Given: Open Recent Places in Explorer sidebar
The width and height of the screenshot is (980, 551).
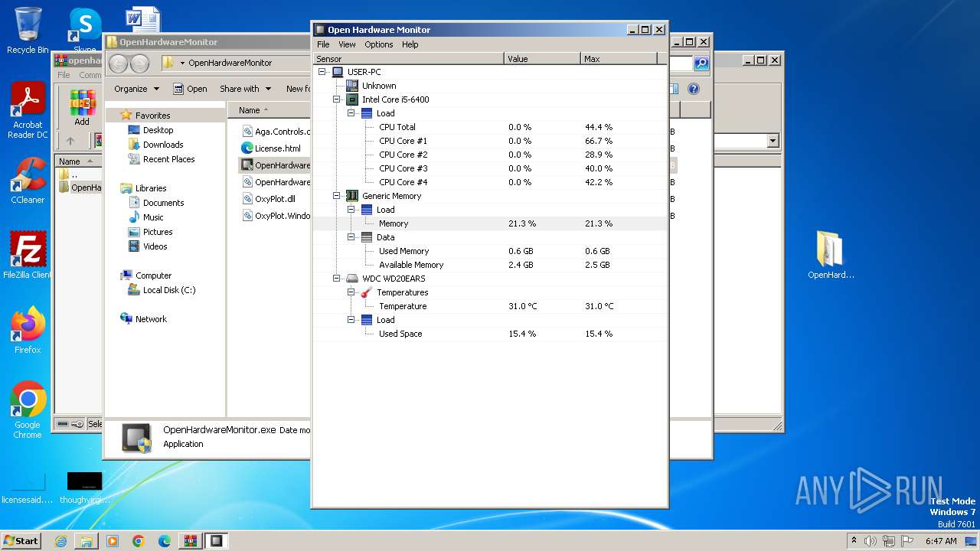Looking at the screenshot, I should (x=168, y=159).
